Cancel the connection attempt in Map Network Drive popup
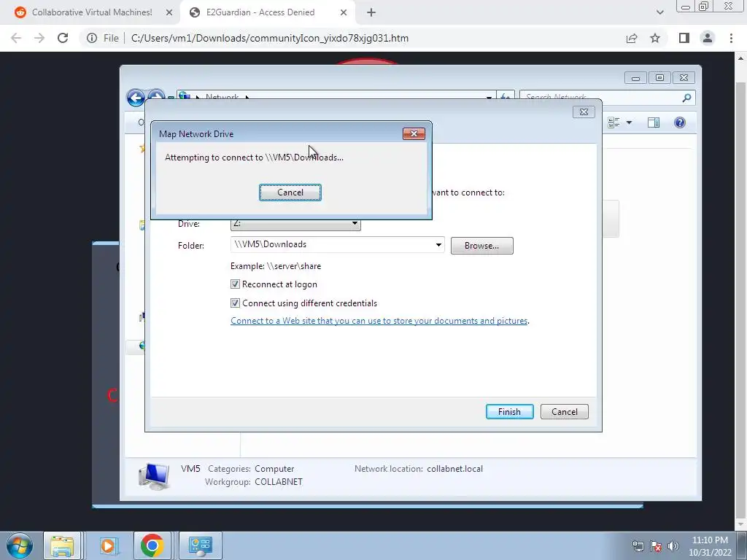The image size is (747, 560). [290, 192]
